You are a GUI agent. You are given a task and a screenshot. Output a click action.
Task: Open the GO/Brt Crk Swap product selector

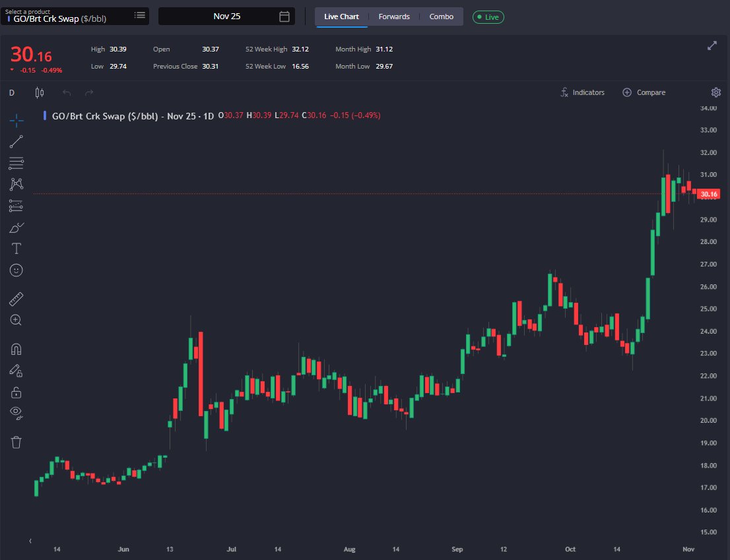click(x=75, y=16)
